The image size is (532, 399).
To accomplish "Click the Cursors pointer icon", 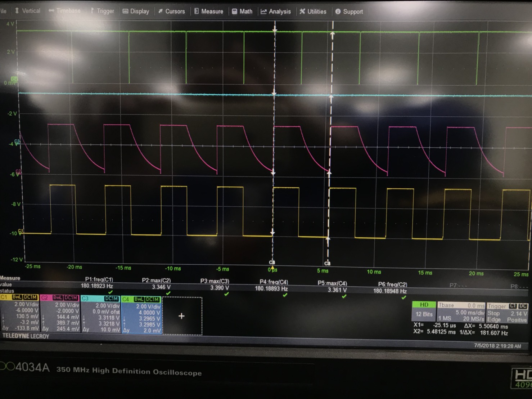I will pyautogui.click(x=161, y=11).
